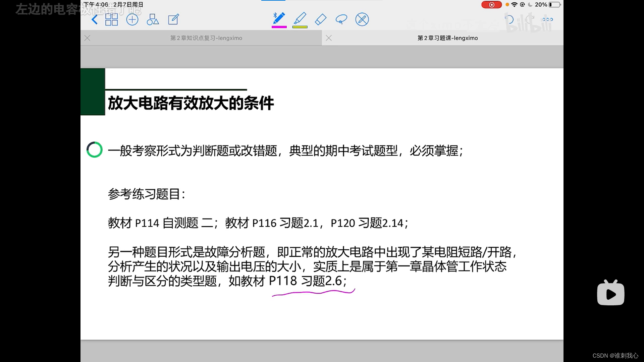Viewport: 644px width, 362px height.
Task: Click the magenta pen color bar
Action: click(279, 27)
